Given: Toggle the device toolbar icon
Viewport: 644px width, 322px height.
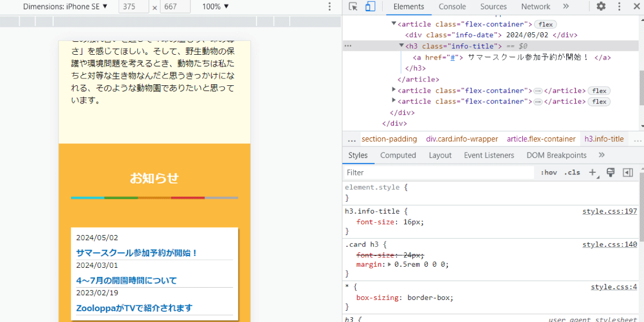Looking at the screenshot, I should [x=370, y=6].
